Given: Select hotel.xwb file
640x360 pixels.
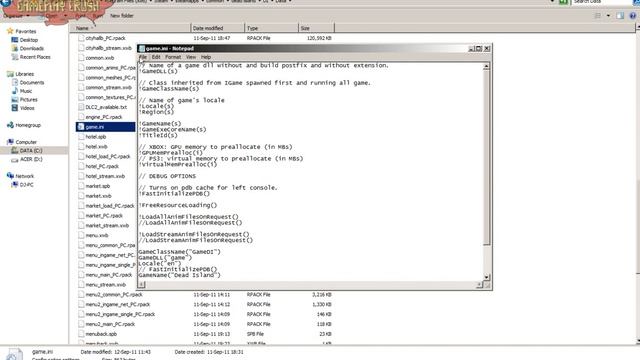Looking at the screenshot, I should (x=96, y=147).
